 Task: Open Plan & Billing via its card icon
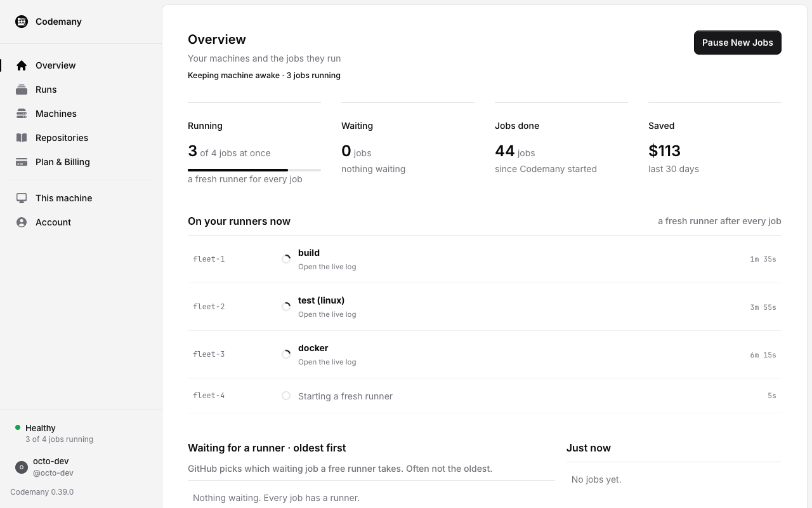(22, 162)
